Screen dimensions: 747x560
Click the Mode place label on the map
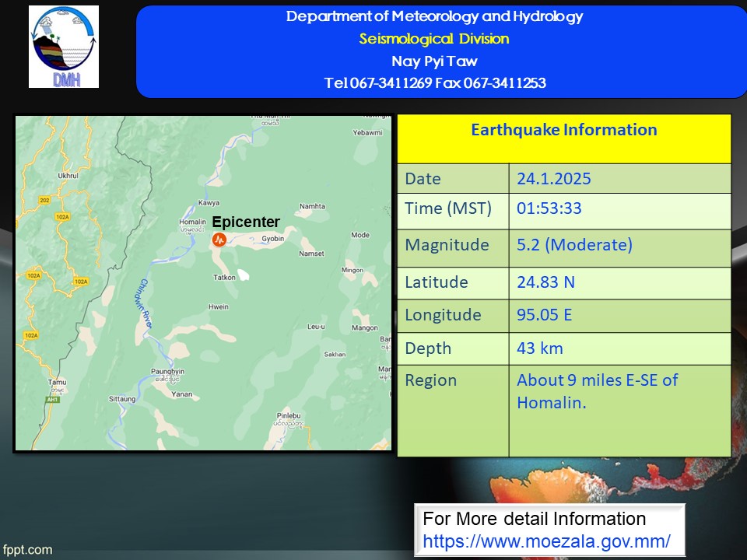coord(360,235)
